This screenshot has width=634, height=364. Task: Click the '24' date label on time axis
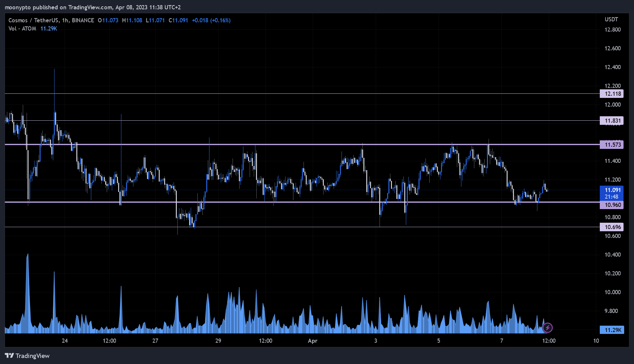(65, 341)
